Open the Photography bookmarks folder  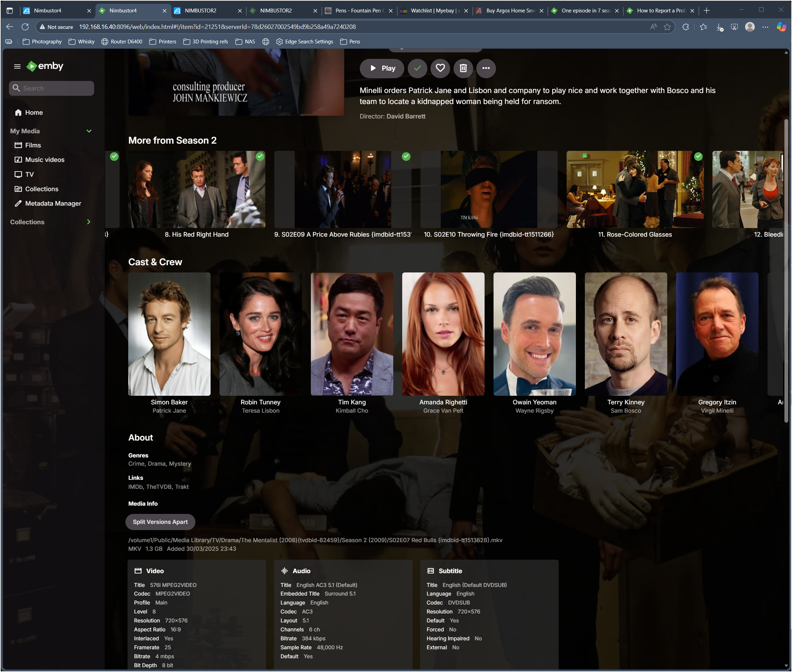point(42,42)
